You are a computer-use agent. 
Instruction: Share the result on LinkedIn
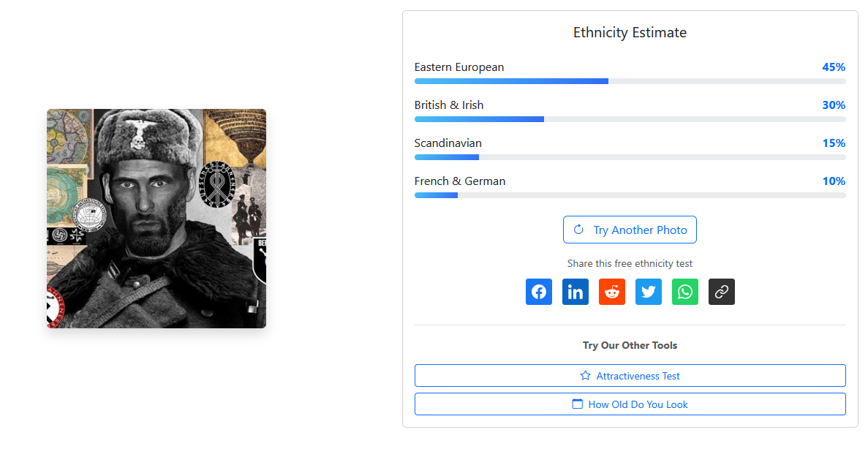(575, 292)
